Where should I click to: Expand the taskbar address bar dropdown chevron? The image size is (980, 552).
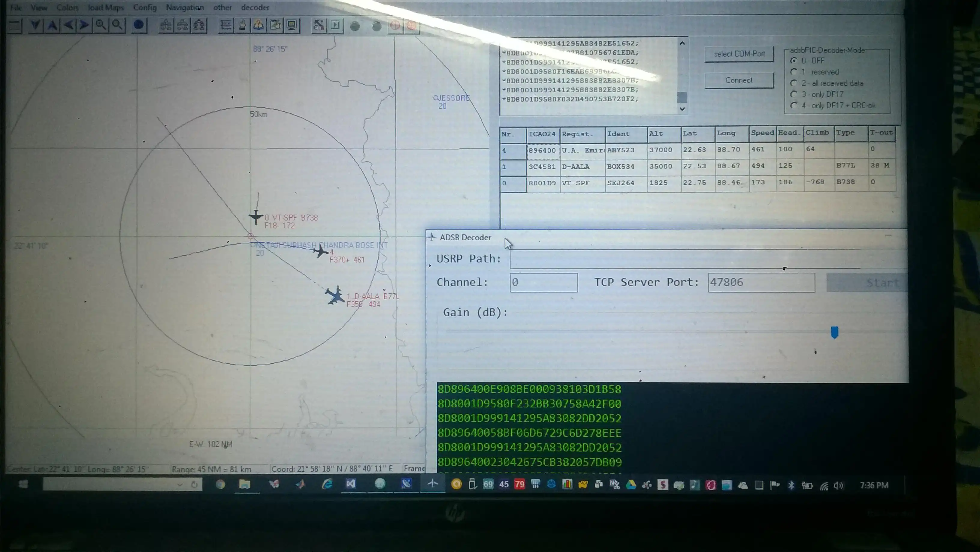pyautogui.click(x=180, y=485)
